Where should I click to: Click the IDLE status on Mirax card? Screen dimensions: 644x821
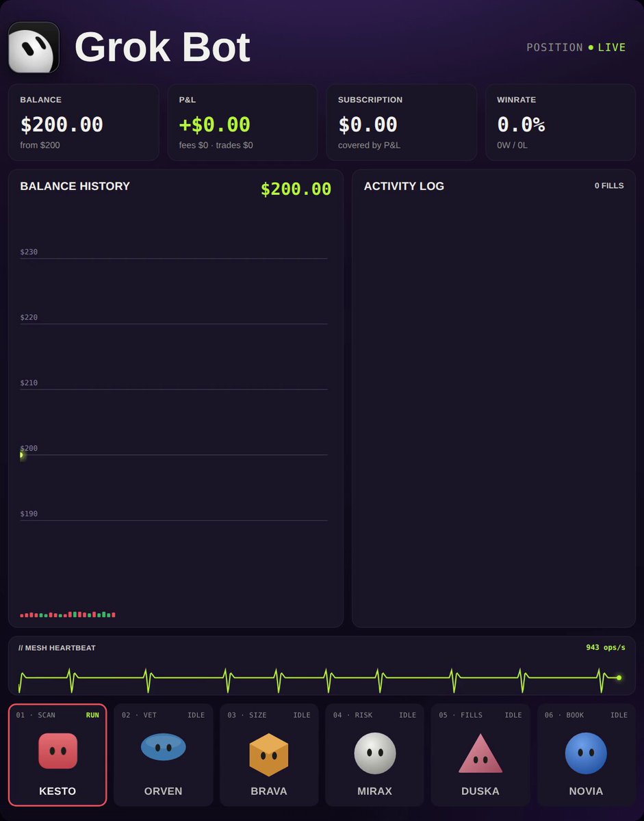[408, 715]
